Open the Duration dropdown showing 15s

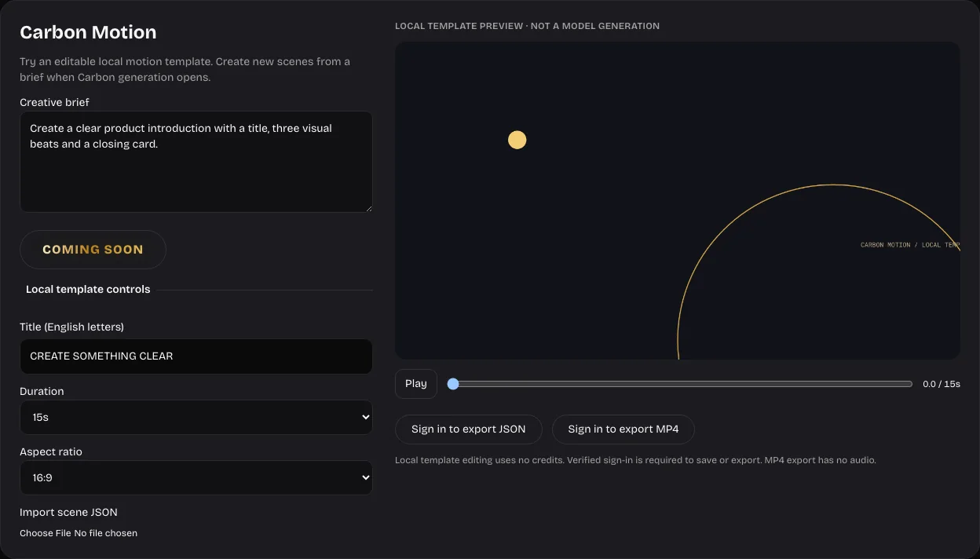coord(196,418)
